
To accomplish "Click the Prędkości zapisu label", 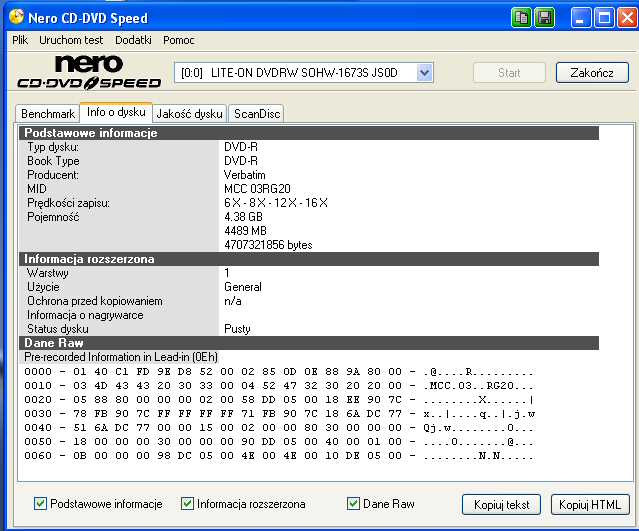I will click(x=68, y=203).
